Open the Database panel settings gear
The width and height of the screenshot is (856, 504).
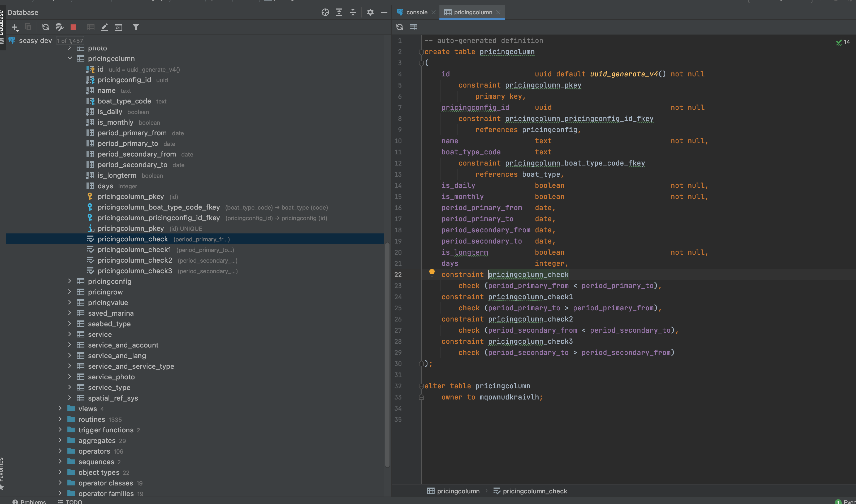(x=370, y=12)
